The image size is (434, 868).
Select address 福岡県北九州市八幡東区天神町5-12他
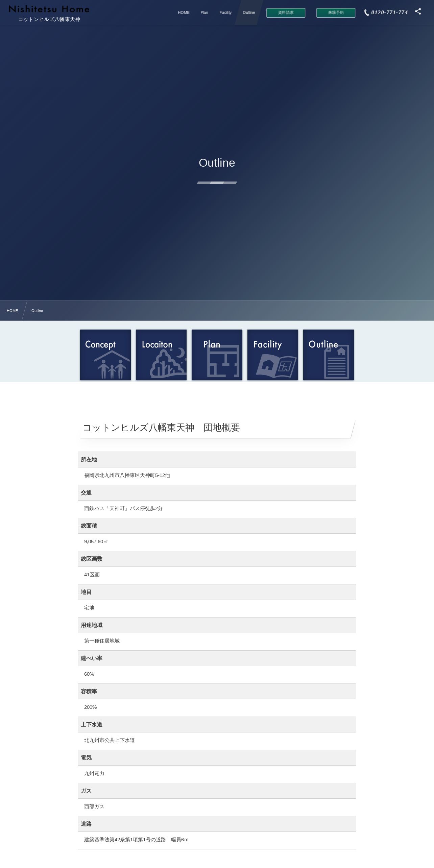point(127,475)
